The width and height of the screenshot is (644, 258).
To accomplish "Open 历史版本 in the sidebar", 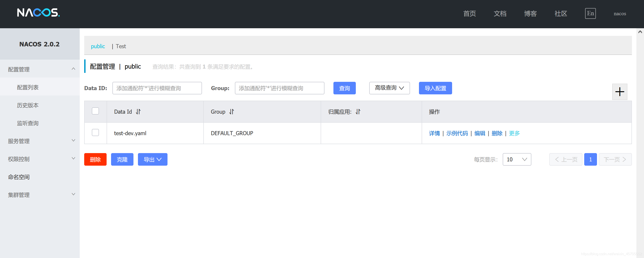I will click(x=40, y=105).
